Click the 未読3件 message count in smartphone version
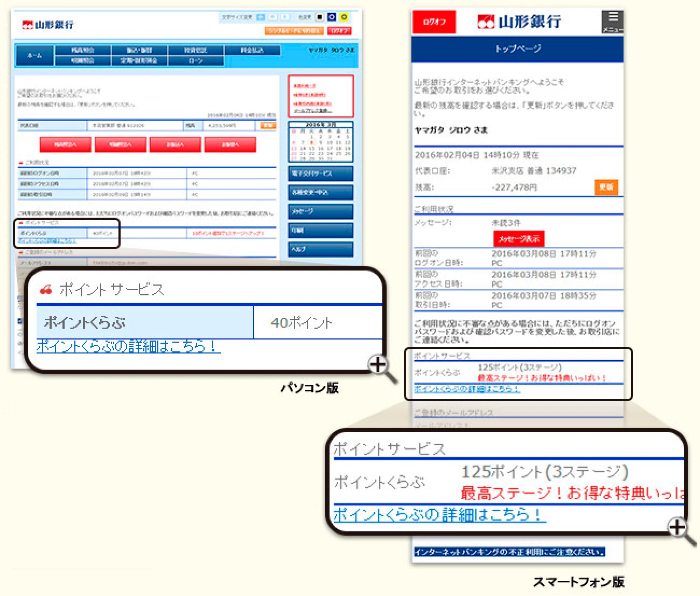The height and width of the screenshot is (596, 700). pos(506,223)
